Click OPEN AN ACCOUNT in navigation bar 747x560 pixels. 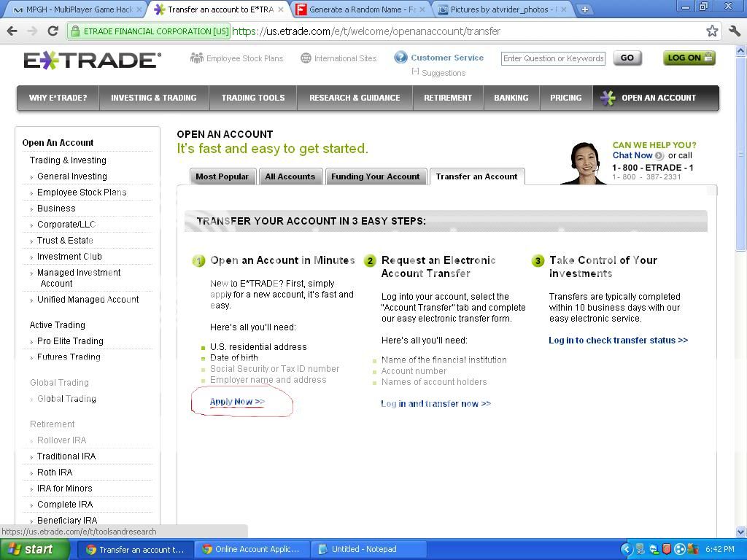pos(656,98)
